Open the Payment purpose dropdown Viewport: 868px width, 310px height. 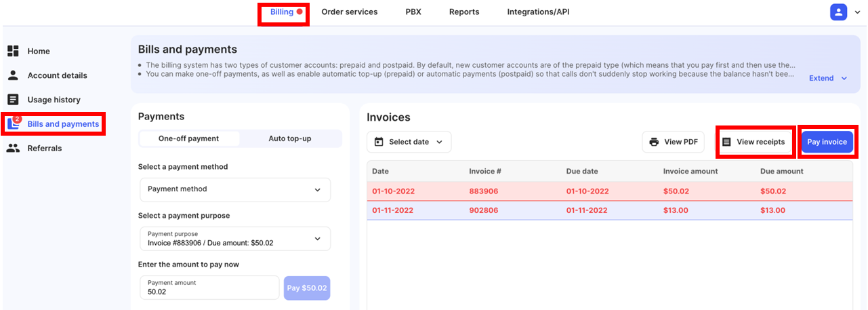point(234,239)
